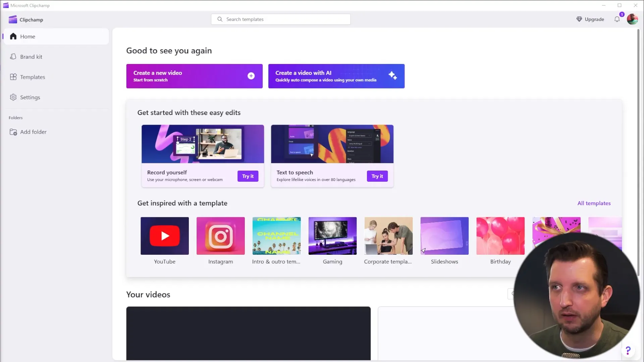Open the Text to speech thumbnail

[x=332, y=144]
